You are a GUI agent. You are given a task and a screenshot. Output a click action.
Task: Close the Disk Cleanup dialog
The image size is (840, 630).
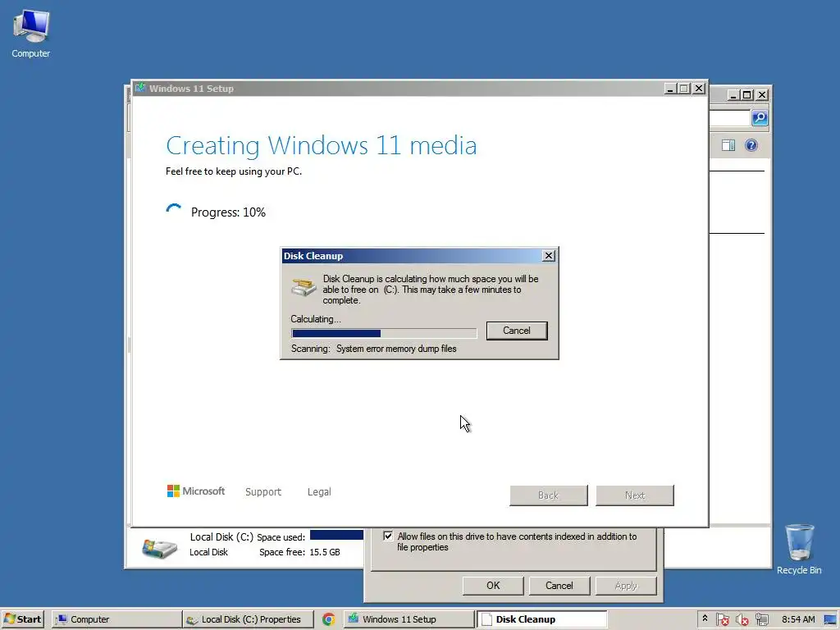click(x=549, y=256)
